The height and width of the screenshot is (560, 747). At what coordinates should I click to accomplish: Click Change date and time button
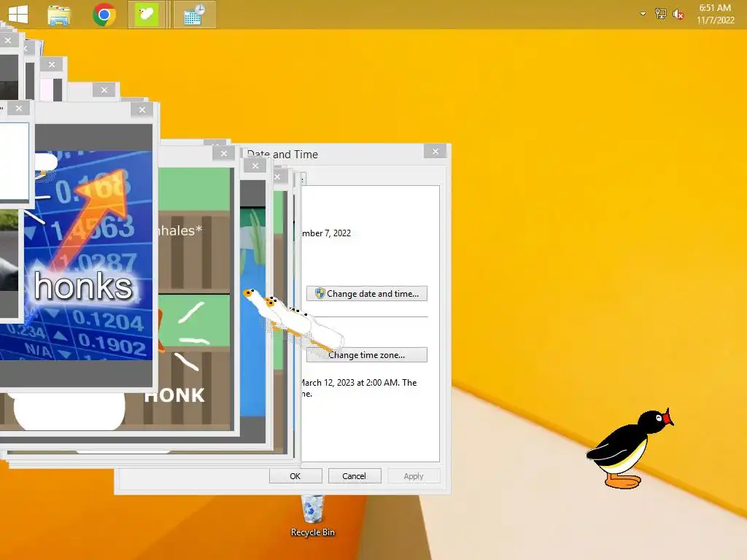coord(366,293)
